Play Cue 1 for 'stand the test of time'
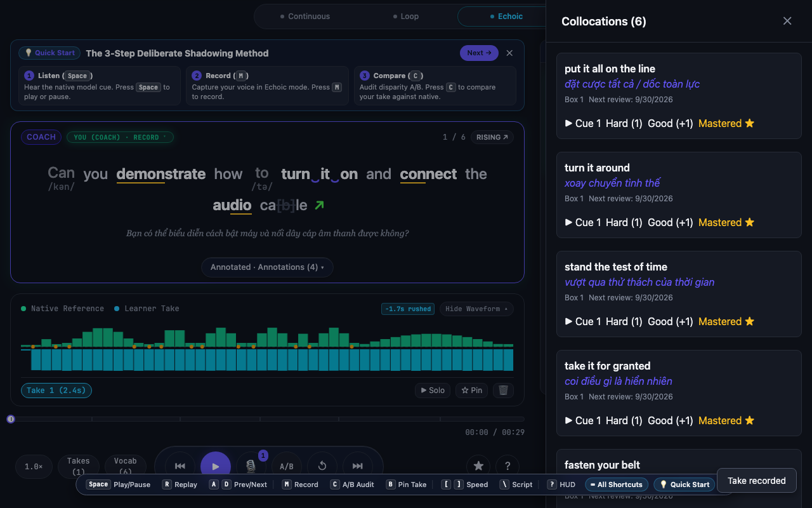This screenshot has height=508, width=812. point(582,321)
